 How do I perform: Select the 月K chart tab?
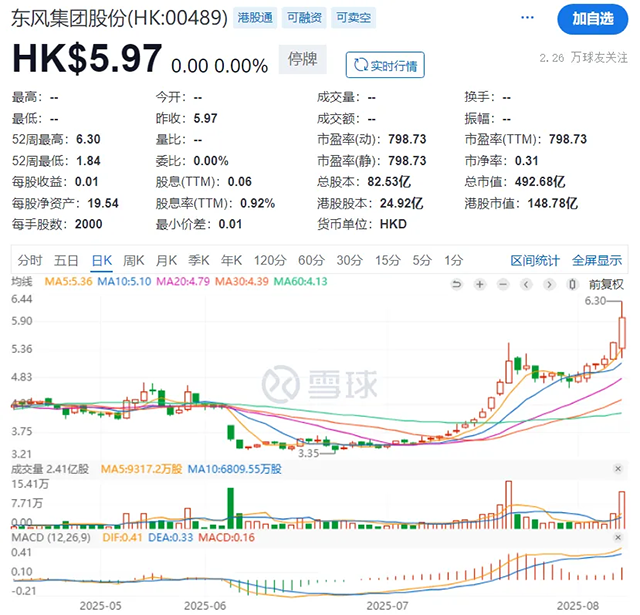(x=167, y=260)
